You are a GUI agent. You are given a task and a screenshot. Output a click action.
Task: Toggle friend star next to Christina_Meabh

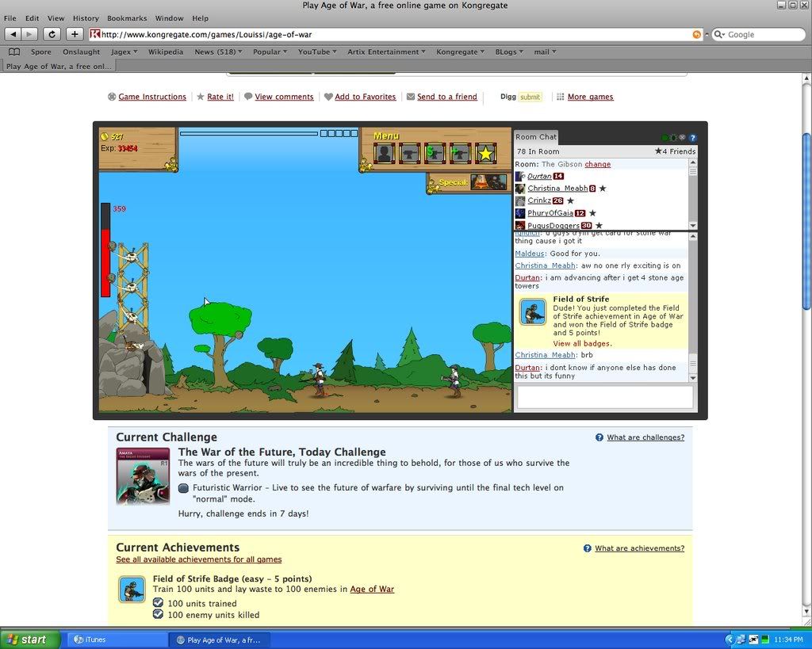coord(603,189)
